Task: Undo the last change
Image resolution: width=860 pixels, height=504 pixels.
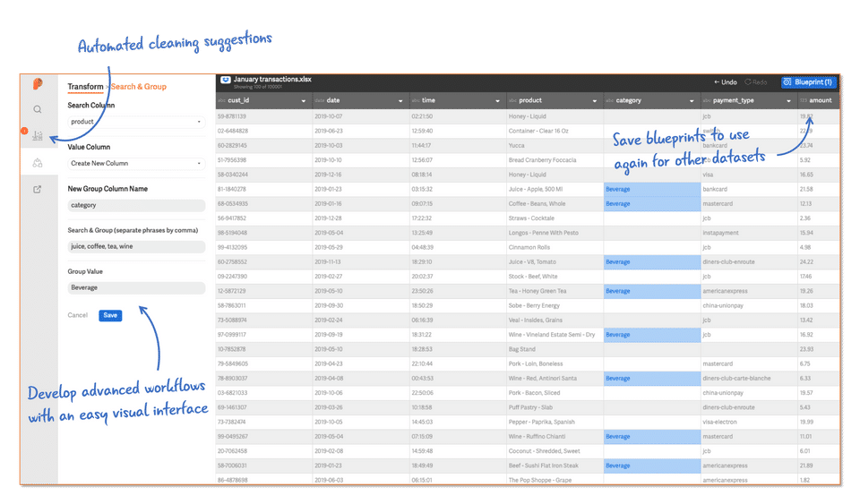Action: tap(725, 82)
